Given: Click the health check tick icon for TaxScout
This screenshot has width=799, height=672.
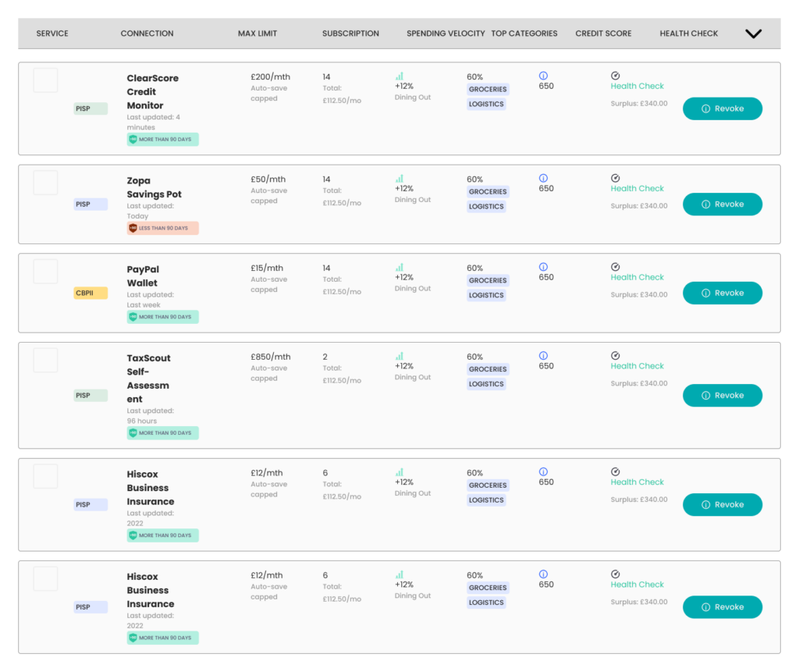Looking at the screenshot, I should tap(615, 355).
